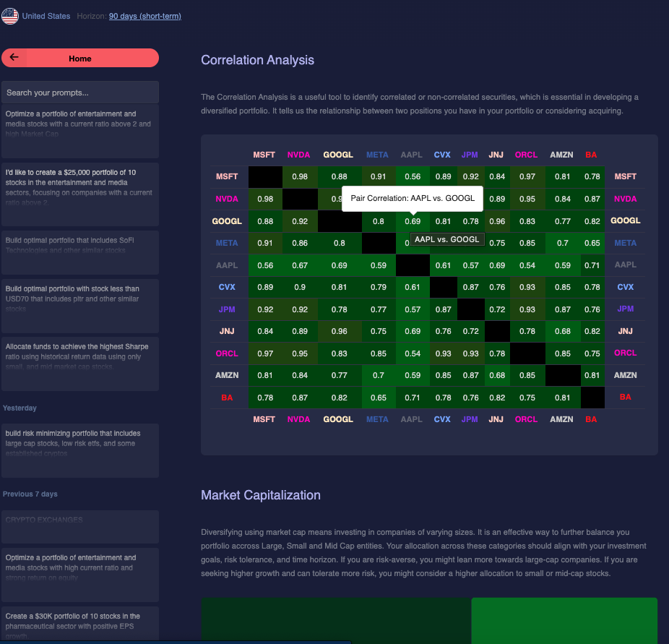Image resolution: width=669 pixels, height=644 pixels.
Task: Click the 0.56 cell in MSFT row
Action: pyautogui.click(x=413, y=176)
